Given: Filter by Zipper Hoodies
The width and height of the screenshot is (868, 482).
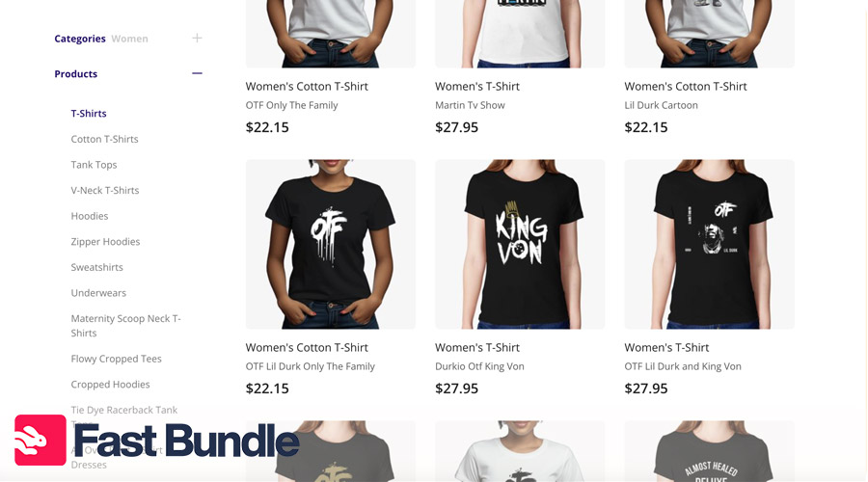Looking at the screenshot, I should [105, 242].
